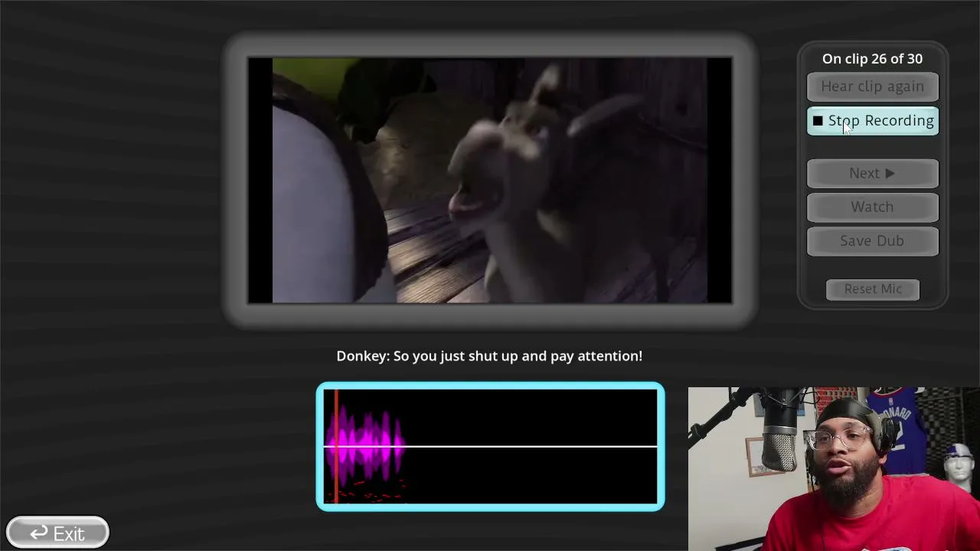The image size is (980, 551).
Task: Click the webcam overlay of the streamer
Action: pos(834,469)
